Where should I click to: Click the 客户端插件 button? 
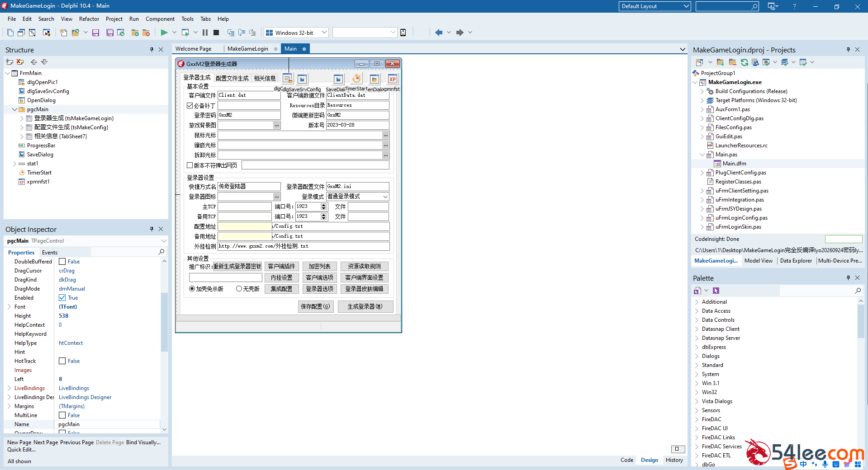coord(281,267)
